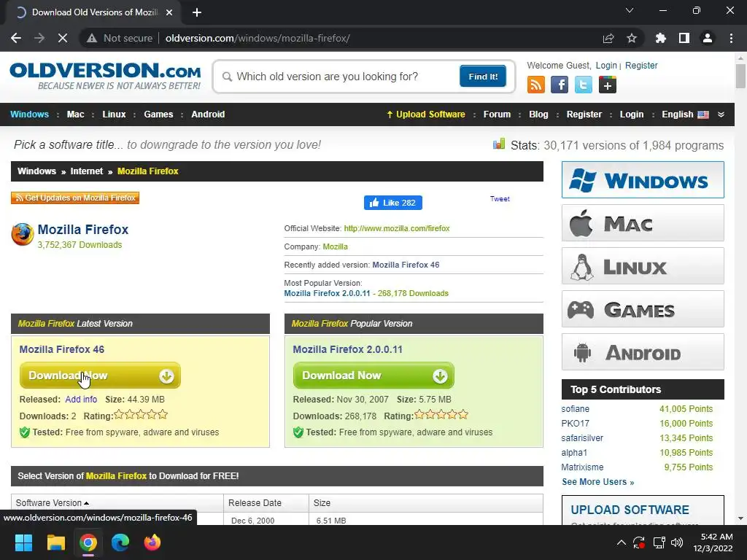Click the OldVersion.com logo
This screenshot has width=747, height=560.
tap(105, 76)
